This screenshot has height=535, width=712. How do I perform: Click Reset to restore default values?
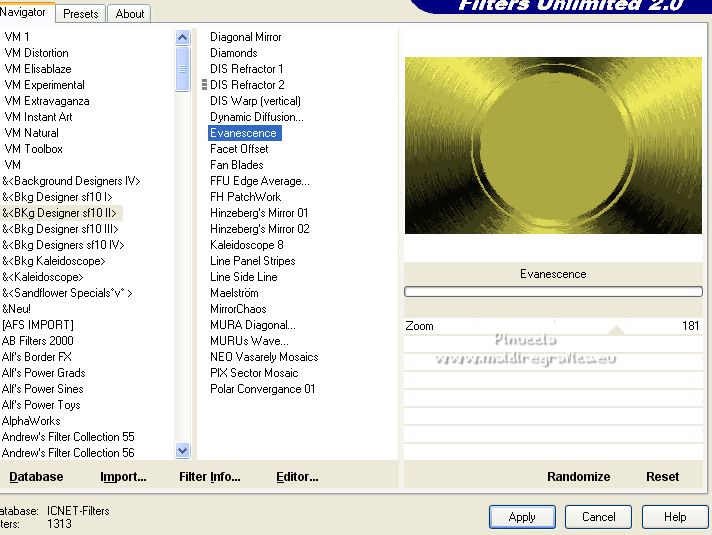(x=663, y=476)
